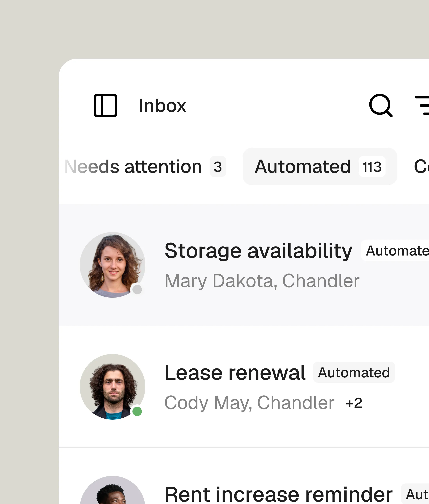Screen dimensions: 429x504
Task: Click Cody May's profile avatar
Action: (x=112, y=387)
